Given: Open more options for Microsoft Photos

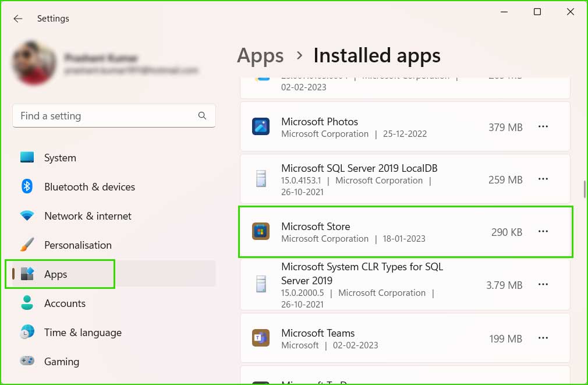Looking at the screenshot, I should click(543, 127).
